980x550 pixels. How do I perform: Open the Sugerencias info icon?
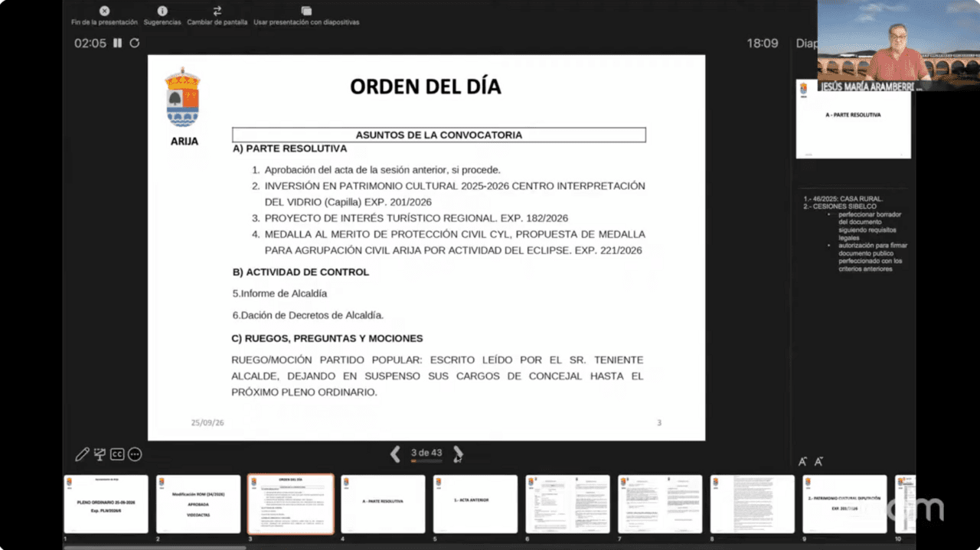tap(162, 11)
